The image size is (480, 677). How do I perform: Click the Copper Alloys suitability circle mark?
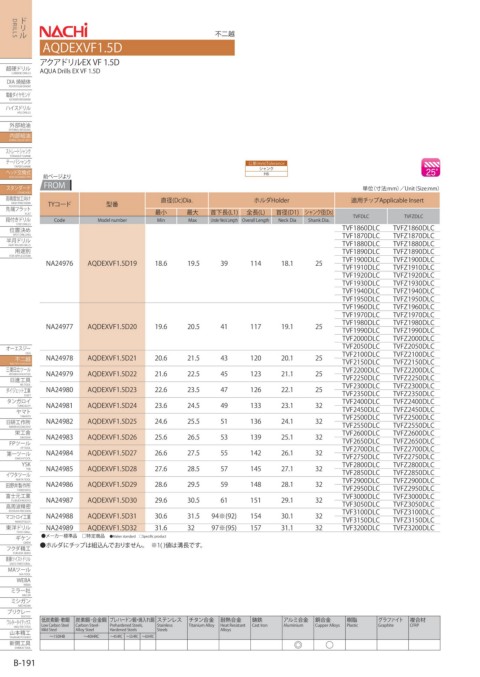click(x=329, y=645)
